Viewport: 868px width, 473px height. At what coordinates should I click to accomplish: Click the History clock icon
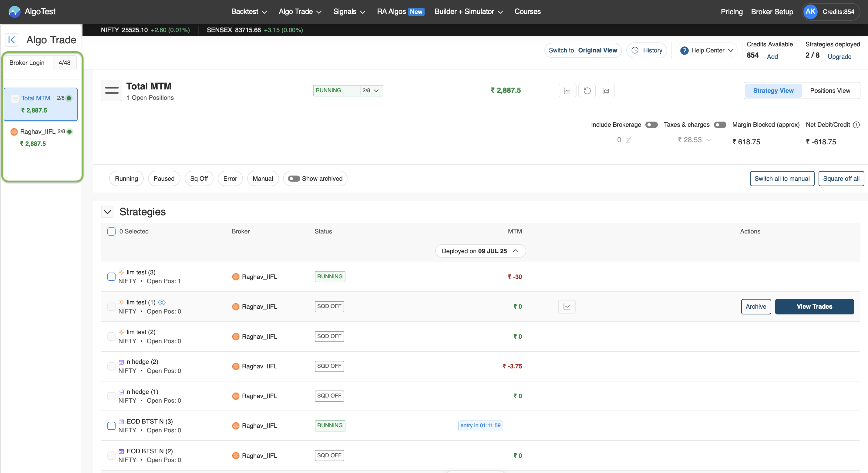pos(635,50)
